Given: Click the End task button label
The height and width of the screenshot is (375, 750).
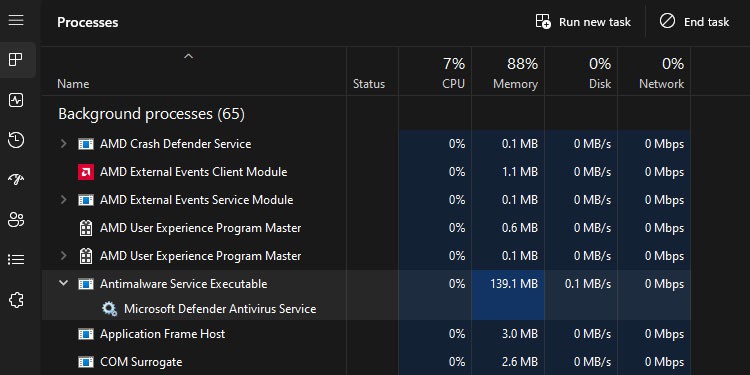Looking at the screenshot, I should (706, 22).
